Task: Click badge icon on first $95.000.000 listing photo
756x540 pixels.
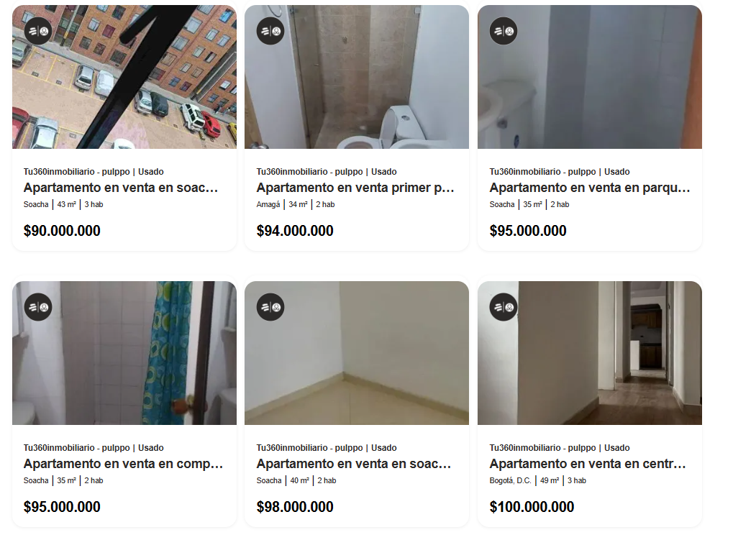Action: (x=504, y=32)
